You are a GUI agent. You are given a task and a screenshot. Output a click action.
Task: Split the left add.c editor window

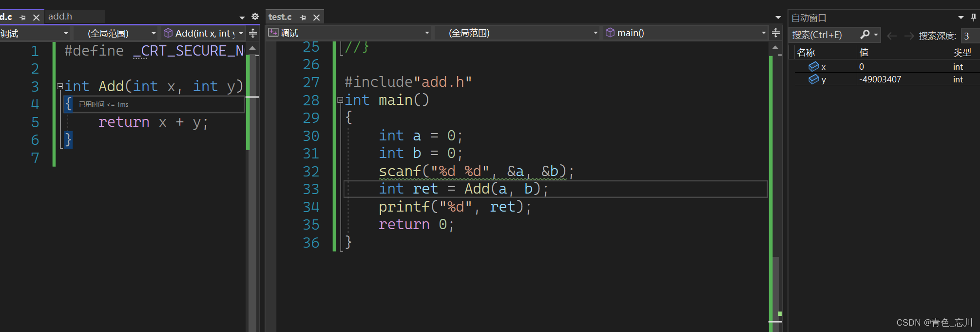pyautogui.click(x=253, y=33)
